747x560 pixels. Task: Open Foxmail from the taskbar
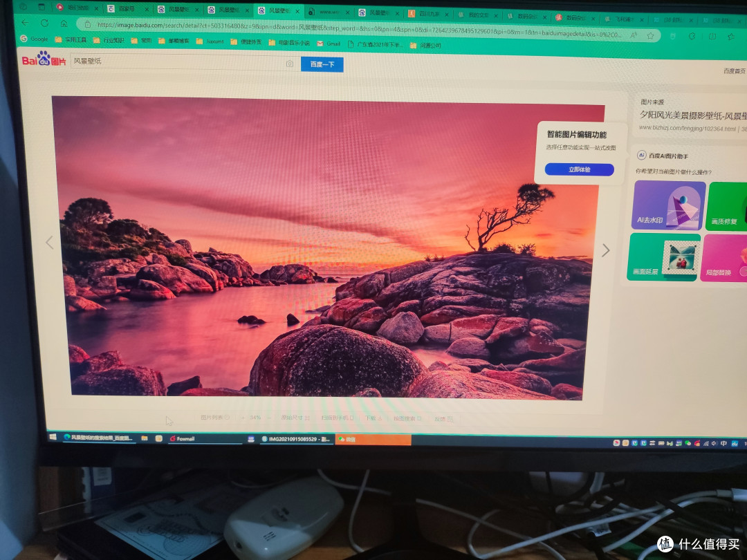point(184,438)
